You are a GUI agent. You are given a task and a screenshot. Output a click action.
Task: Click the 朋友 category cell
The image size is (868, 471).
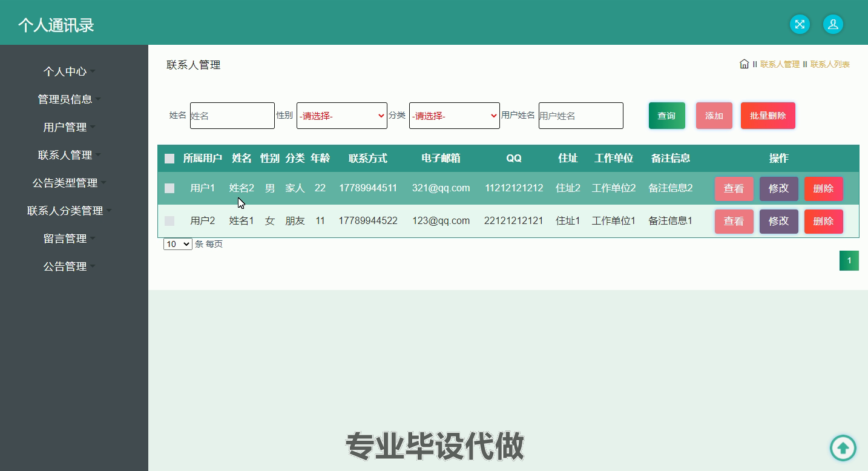click(295, 221)
